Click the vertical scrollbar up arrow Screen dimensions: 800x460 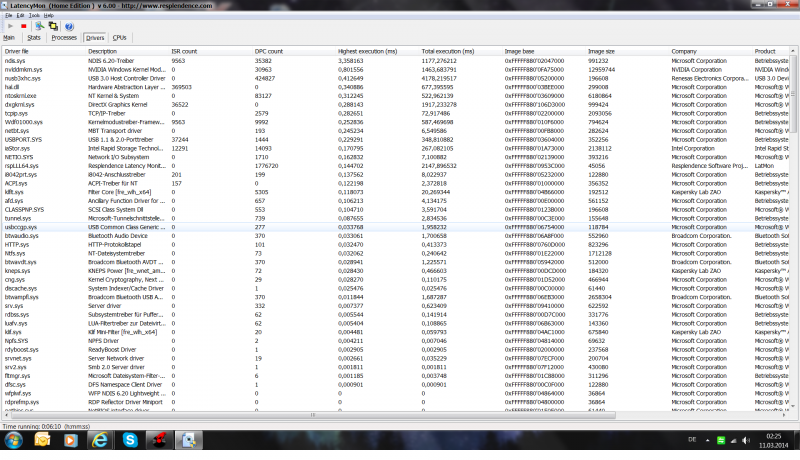(x=793, y=52)
